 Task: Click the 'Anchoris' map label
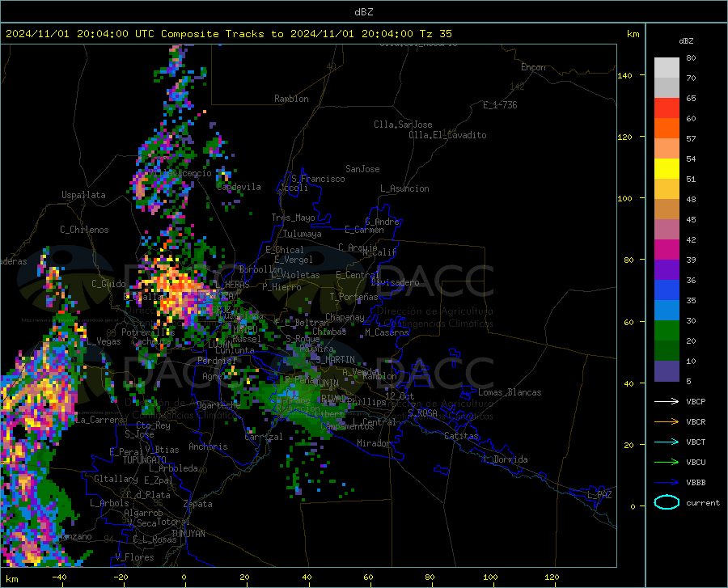208,447
